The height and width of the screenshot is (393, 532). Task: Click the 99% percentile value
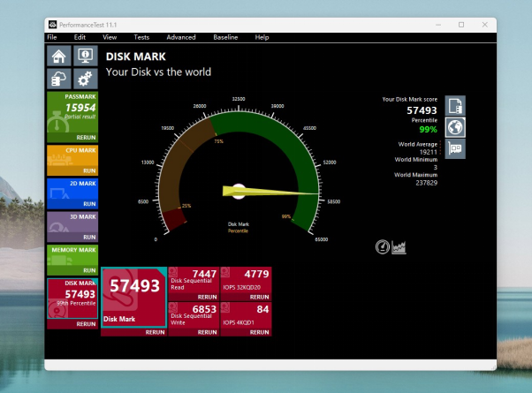pos(429,130)
